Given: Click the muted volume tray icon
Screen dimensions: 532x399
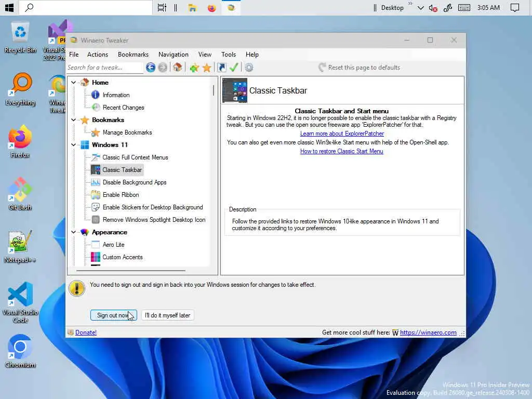Looking at the screenshot, I should [433, 8].
